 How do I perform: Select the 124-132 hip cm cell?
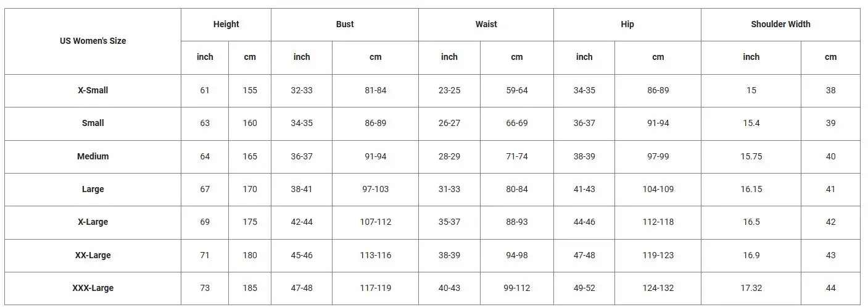pyautogui.click(x=658, y=288)
